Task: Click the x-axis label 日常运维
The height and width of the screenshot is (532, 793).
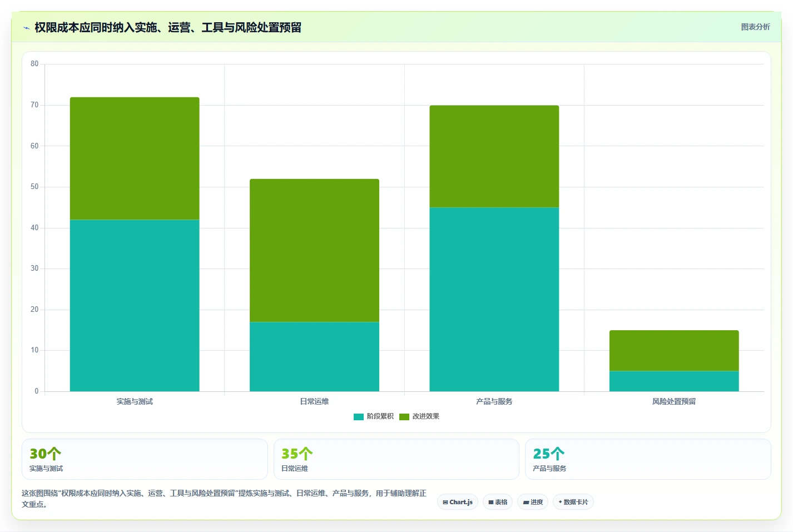Action: click(x=314, y=401)
